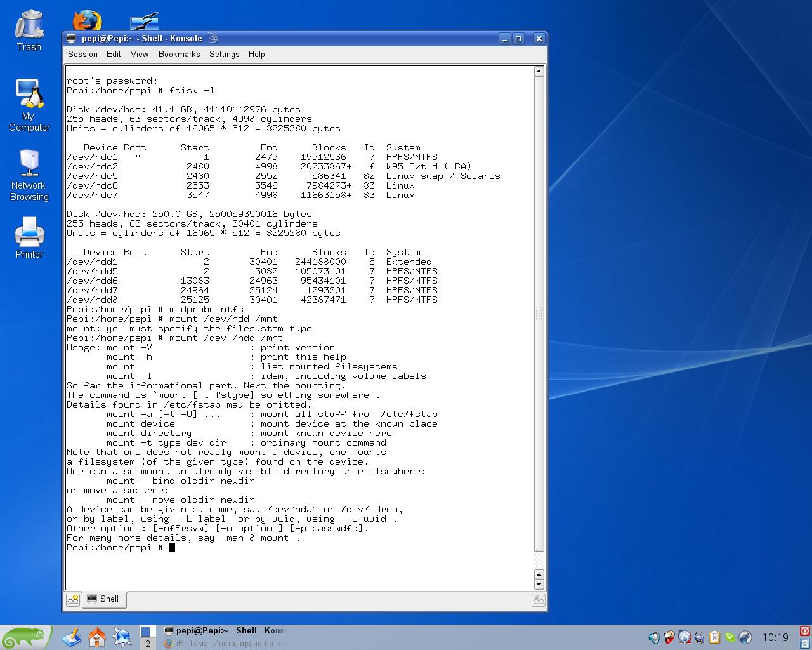812x650 pixels.
Task: Open the Help menu
Action: [x=257, y=54]
